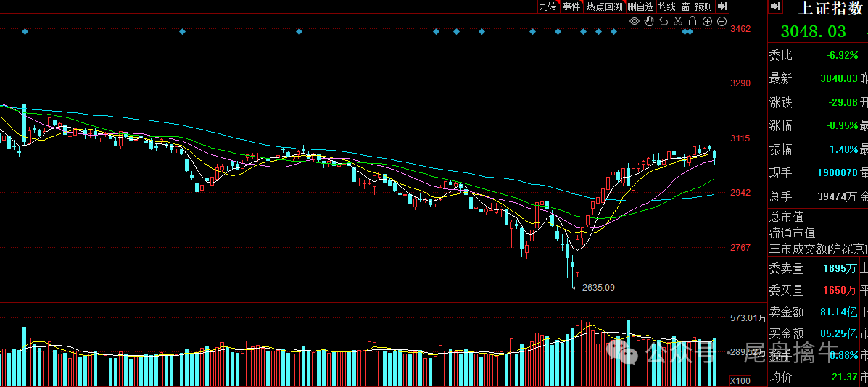Click the X100 volume unit label
Screen dimensions: 868x387
(x=740, y=381)
